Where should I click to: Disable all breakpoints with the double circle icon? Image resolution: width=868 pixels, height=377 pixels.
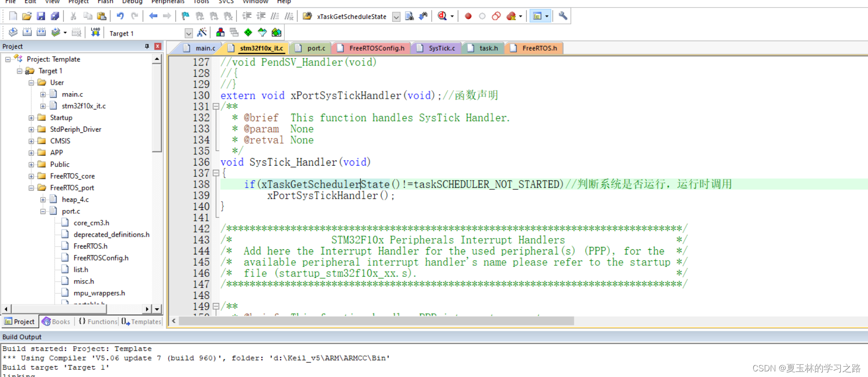pos(496,16)
